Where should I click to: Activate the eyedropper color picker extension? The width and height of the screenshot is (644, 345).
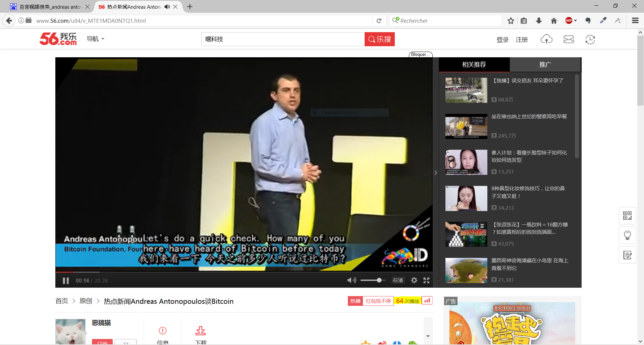(x=603, y=21)
